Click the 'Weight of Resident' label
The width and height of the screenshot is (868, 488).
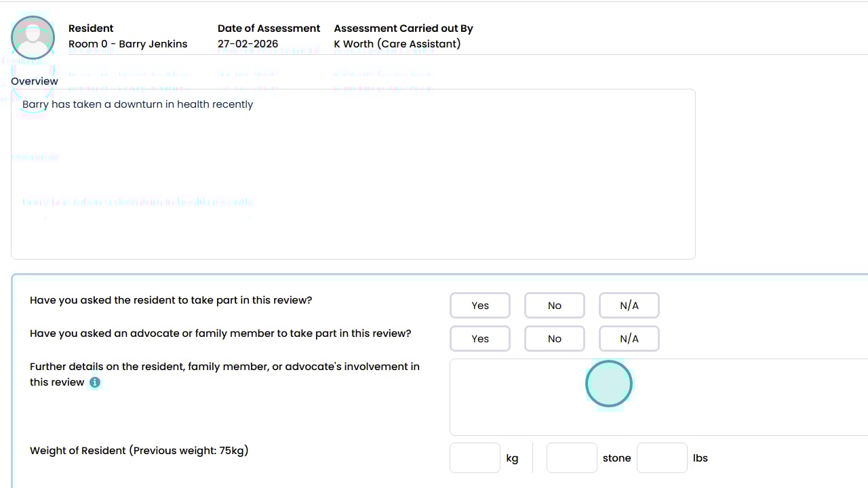coord(139,451)
